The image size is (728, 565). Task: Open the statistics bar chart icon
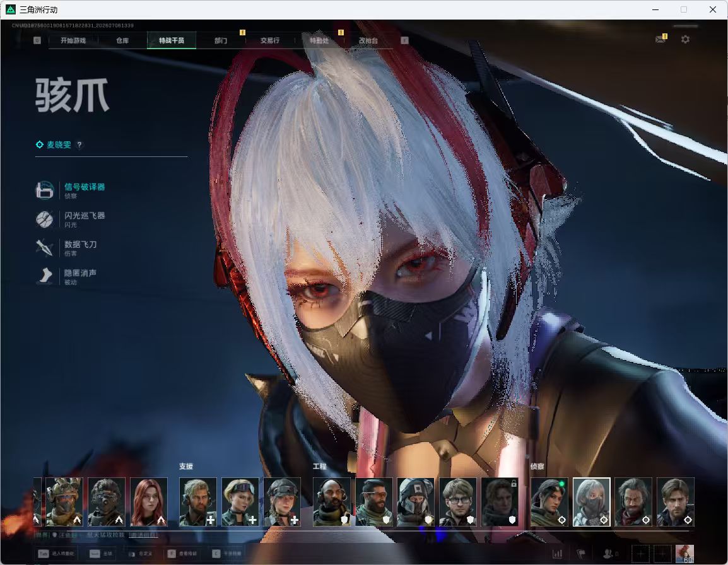click(557, 554)
